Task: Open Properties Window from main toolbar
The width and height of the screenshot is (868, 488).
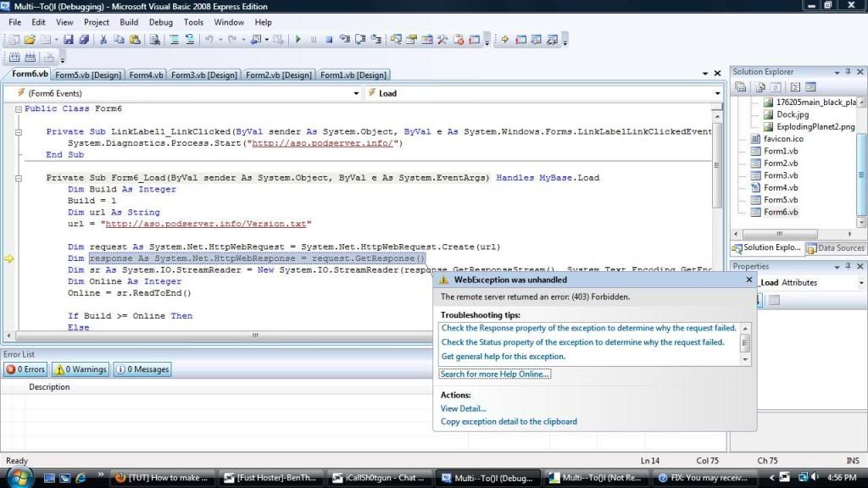Action: click(x=411, y=40)
